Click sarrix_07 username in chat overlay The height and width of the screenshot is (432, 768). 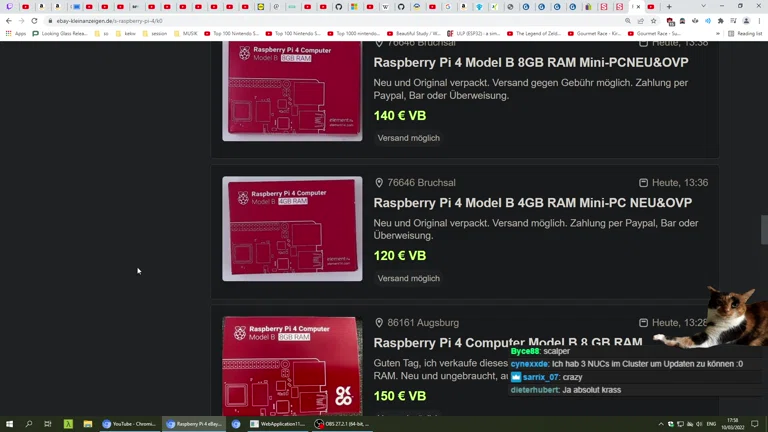[540, 377]
